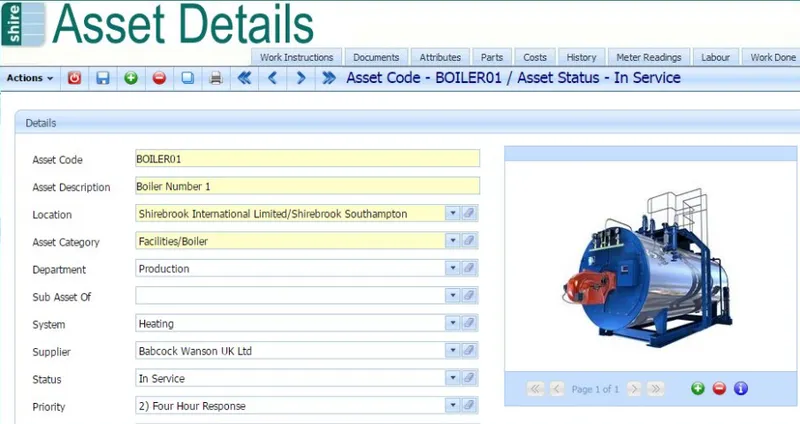Click the Status field showing In Service
This screenshot has height=424, width=800.
point(290,378)
